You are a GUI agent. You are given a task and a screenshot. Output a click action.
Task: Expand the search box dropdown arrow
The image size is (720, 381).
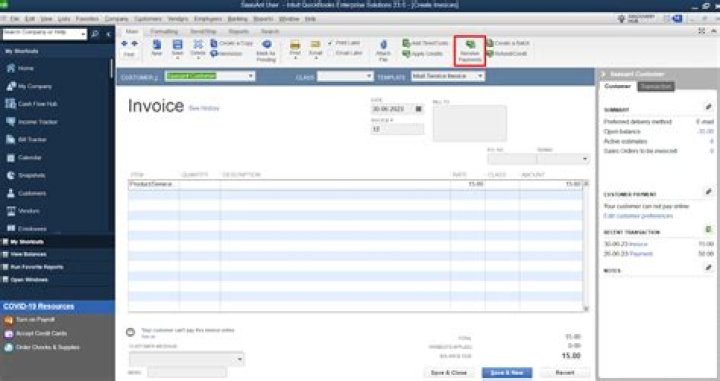(x=84, y=34)
